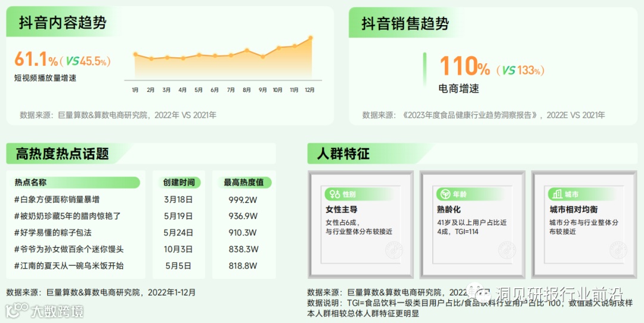
Task: Select the 年龄 label in the second card
Action: click(460, 194)
